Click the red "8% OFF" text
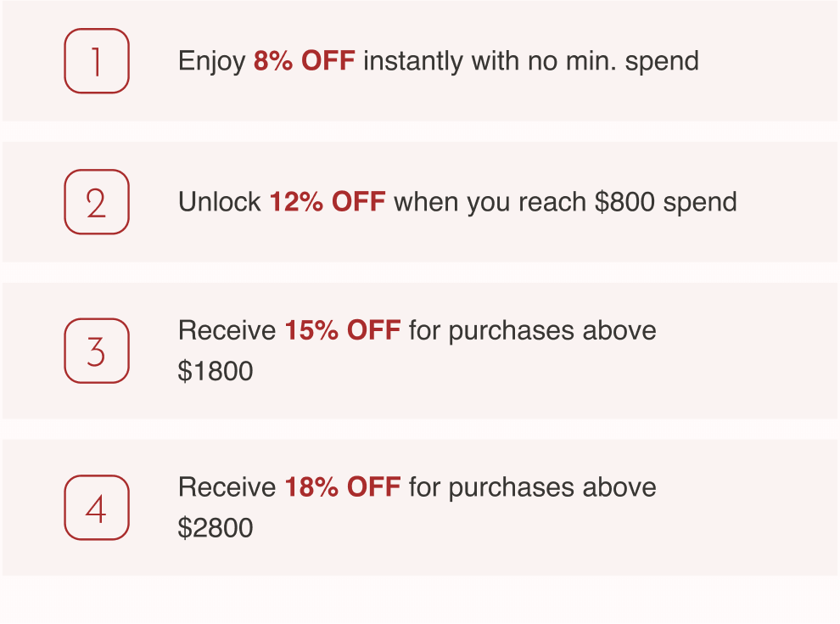Image resolution: width=840 pixels, height=624 pixels. point(304,61)
